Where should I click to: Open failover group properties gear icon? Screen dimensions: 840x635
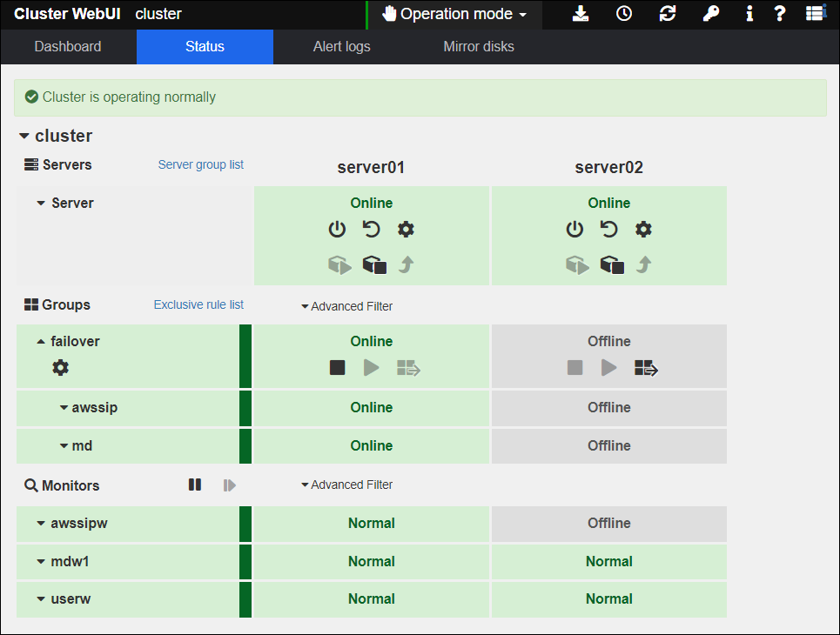(x=61, y=368)
